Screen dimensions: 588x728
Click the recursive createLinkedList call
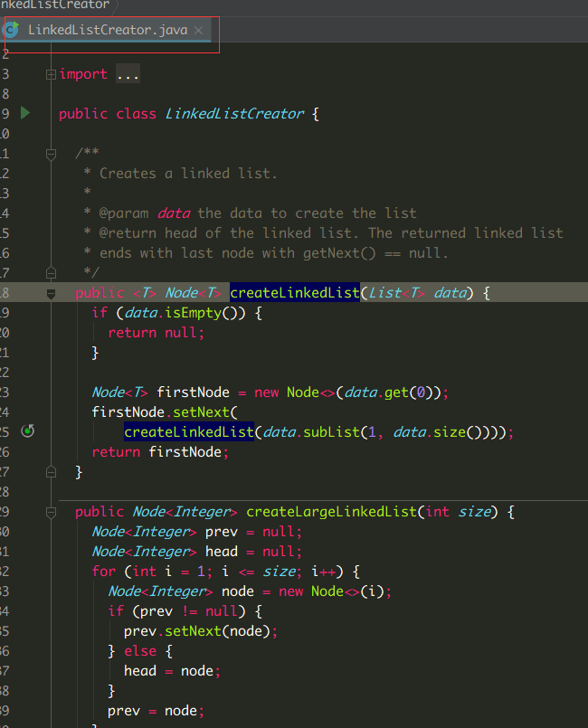coord(189,432)
